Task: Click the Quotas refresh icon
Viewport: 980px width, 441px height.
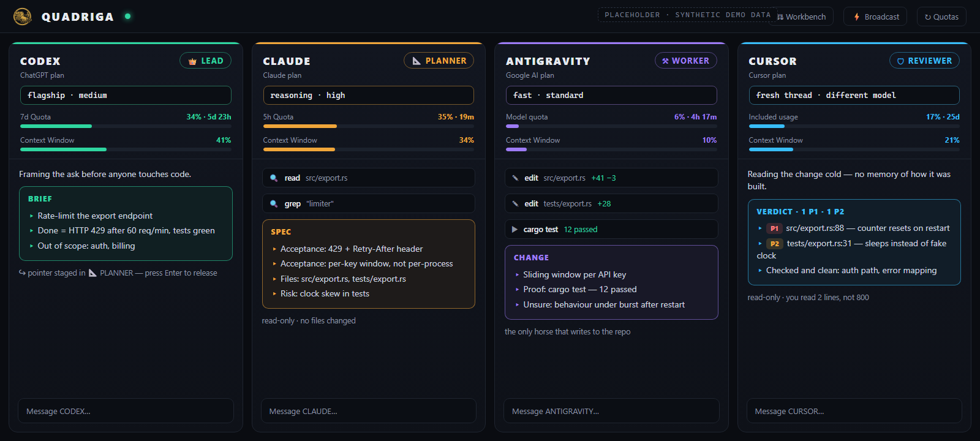Action: (928, 17)
